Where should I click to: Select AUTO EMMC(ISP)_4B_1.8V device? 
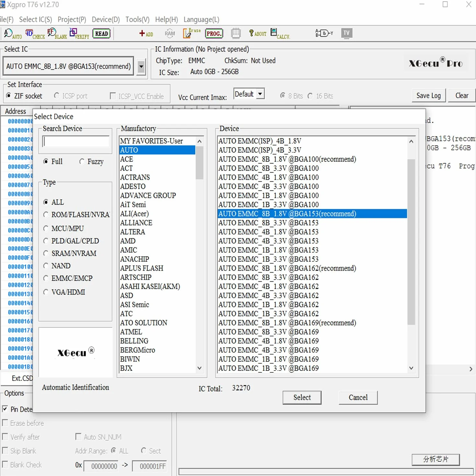point(312,141)
